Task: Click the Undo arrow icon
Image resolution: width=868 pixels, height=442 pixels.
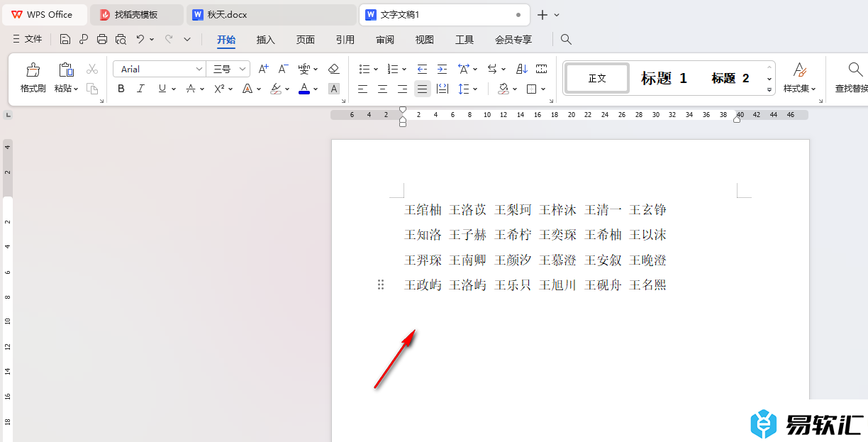Action: [x=140, y=39]
